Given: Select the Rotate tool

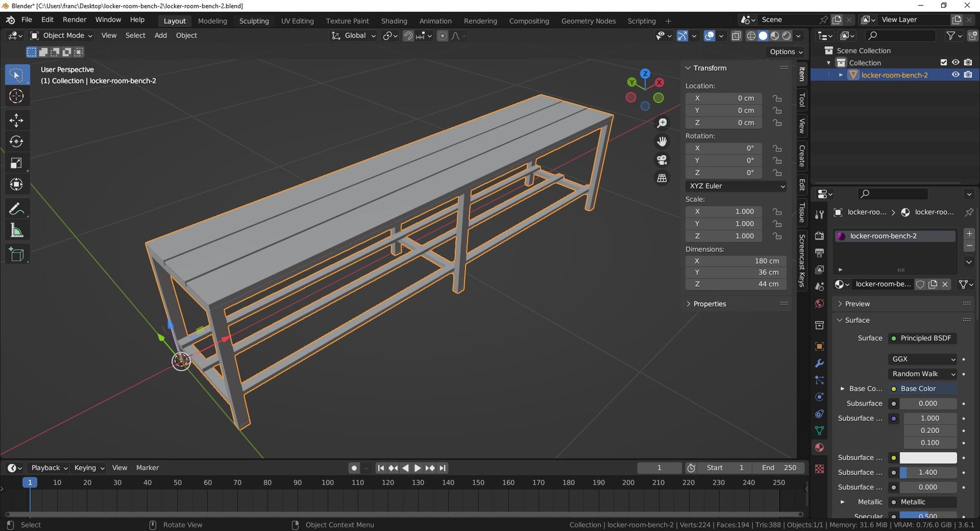Looking at the screenshot, I should point(16,142).
